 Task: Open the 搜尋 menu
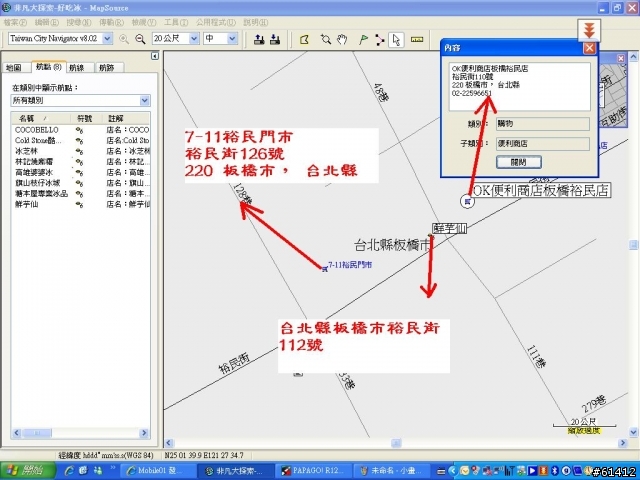click(x=79, y=22)
